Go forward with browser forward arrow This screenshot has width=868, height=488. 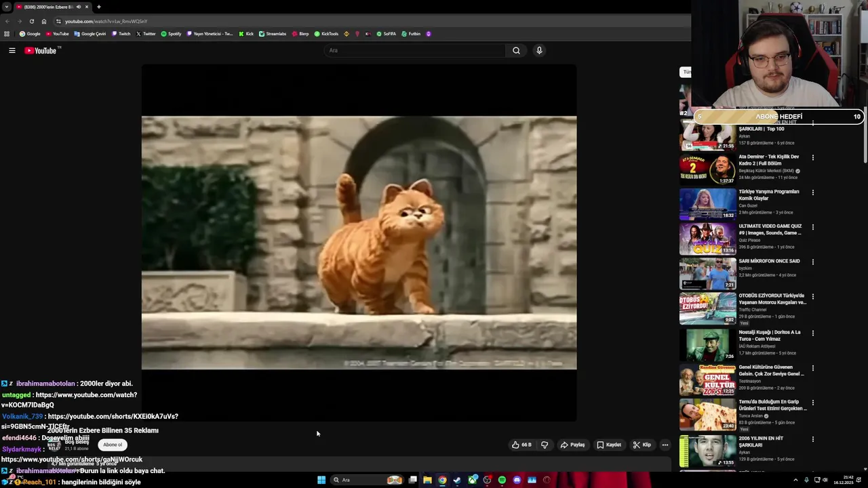[x=19, y=21]
